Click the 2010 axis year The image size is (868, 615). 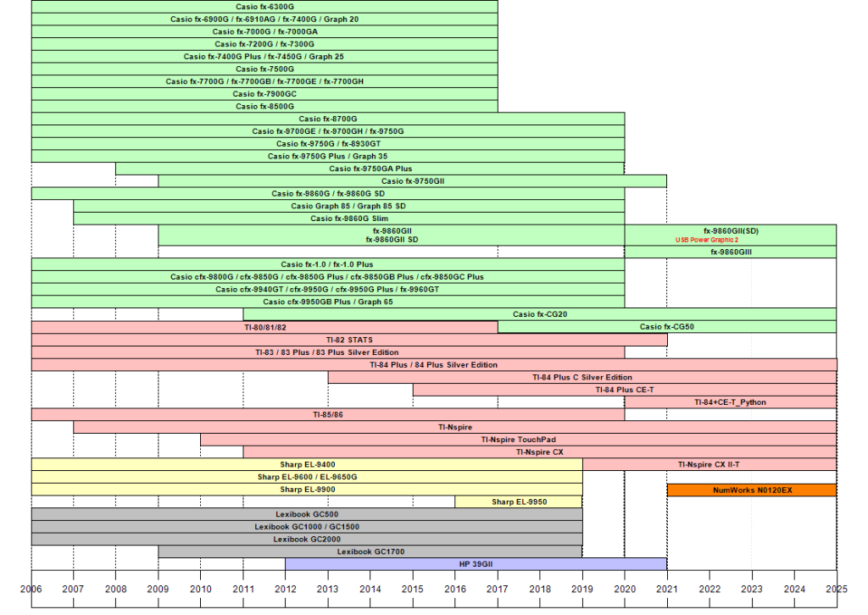(200, 589)
